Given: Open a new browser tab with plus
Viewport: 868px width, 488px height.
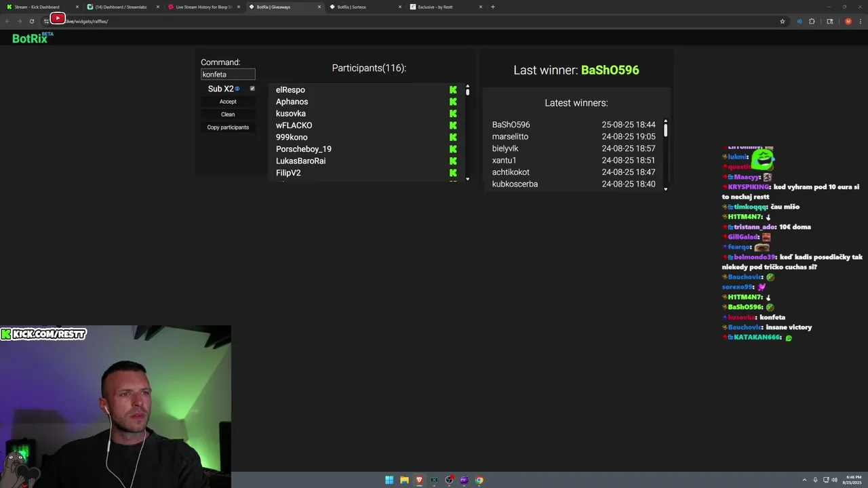Looking at the screenshot, I should (493, 7).
